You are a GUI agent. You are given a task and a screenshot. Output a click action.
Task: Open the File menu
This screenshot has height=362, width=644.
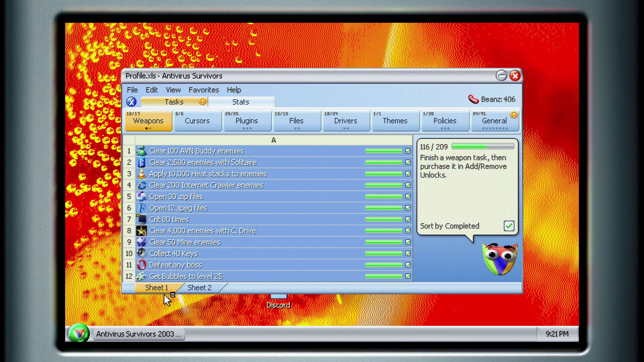click(132, 90)
